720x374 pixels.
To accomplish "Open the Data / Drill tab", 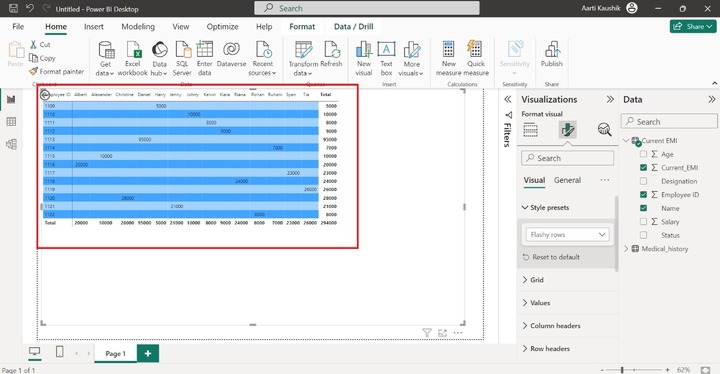I will [x=354, y=27].
